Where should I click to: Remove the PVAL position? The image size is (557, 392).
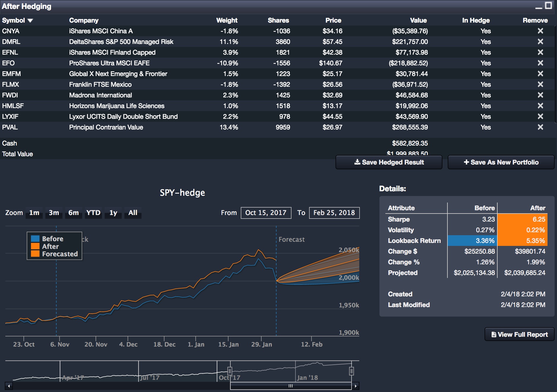click(x=541, y=127)
